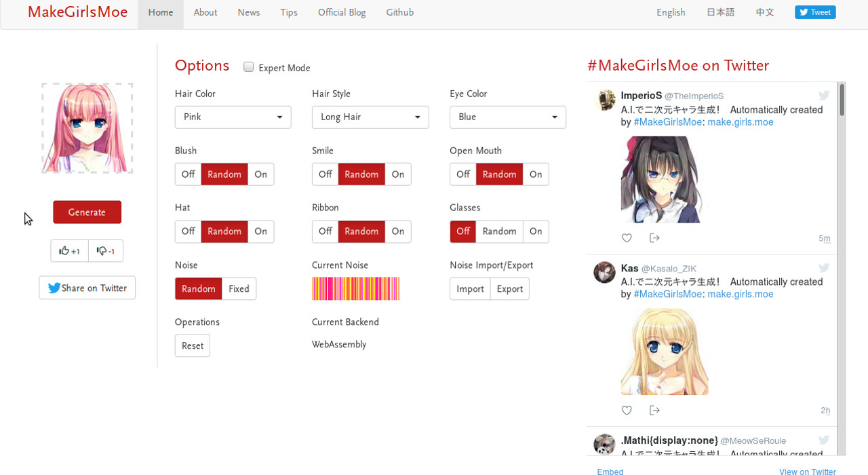Click the Current Noise color stripe
The image size is (868, 475).
click(355, 289)
